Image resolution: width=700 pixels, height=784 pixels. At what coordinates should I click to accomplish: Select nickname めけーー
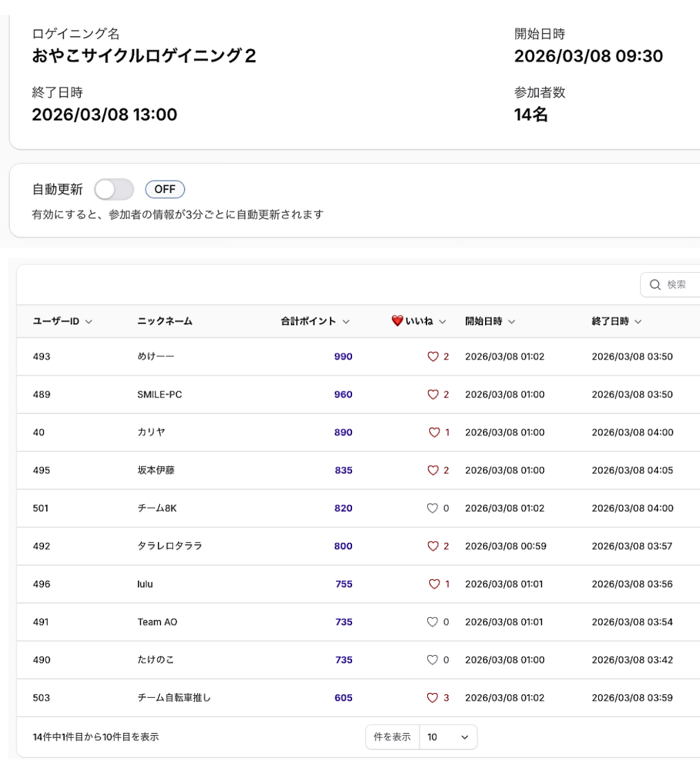156,356
